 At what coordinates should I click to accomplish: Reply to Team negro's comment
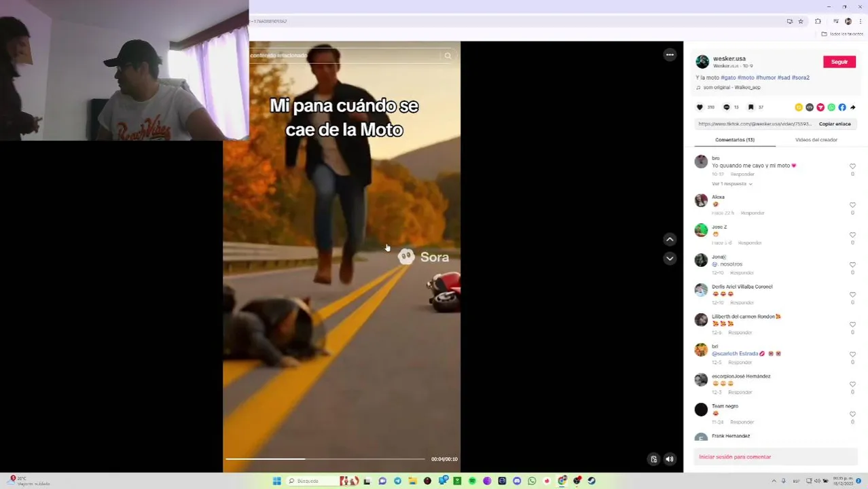tap(742, 422)
